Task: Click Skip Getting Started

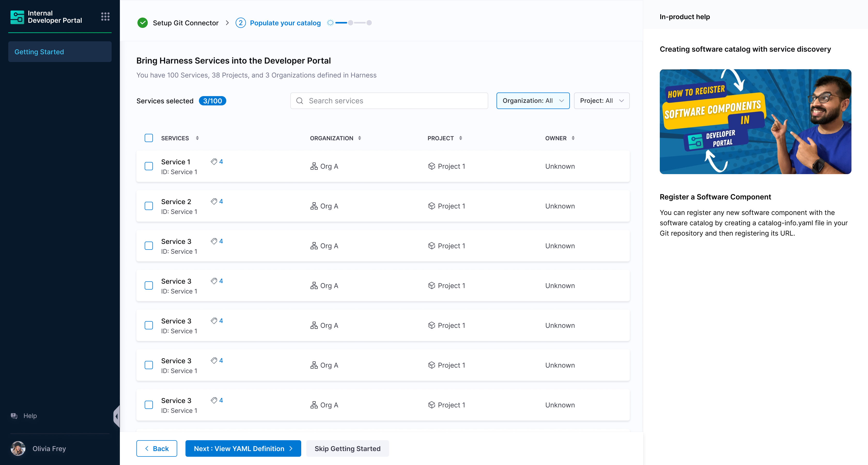Action: click(x=347, y=448)
